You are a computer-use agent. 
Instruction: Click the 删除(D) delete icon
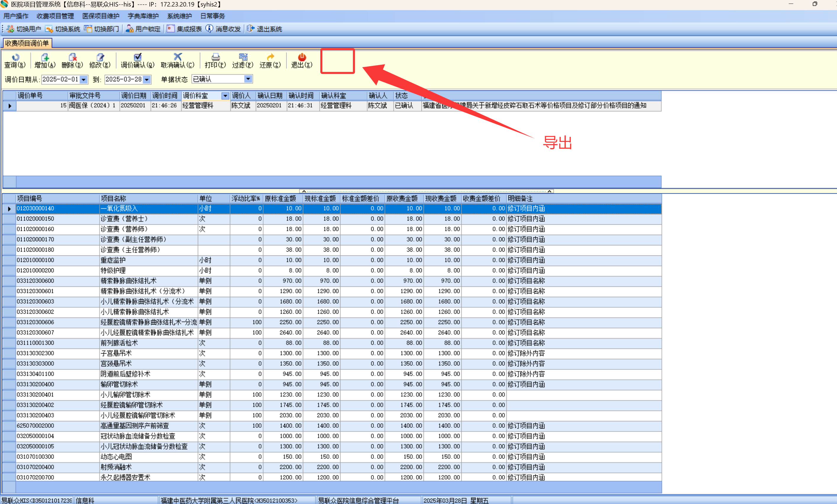(x=72, y=57)
